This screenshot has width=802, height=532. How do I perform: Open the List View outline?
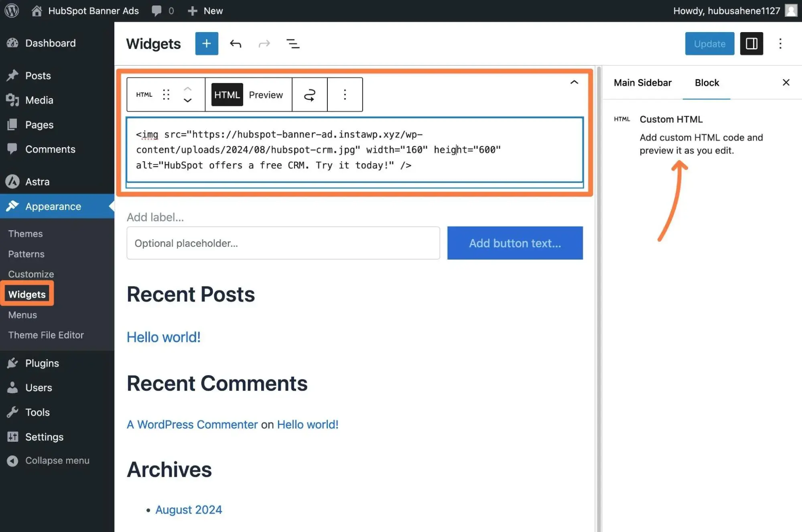293,44
